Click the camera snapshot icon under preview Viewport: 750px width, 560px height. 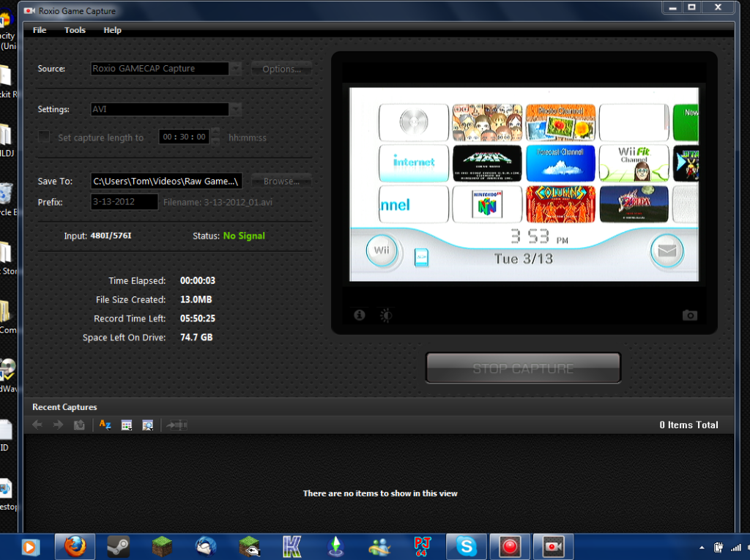click(x=689, y=316)
